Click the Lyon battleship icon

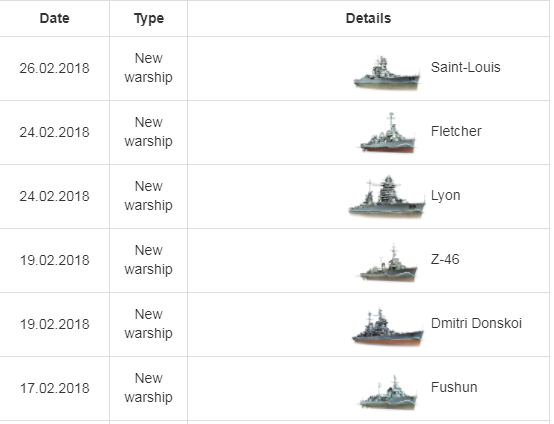[387, 195]
